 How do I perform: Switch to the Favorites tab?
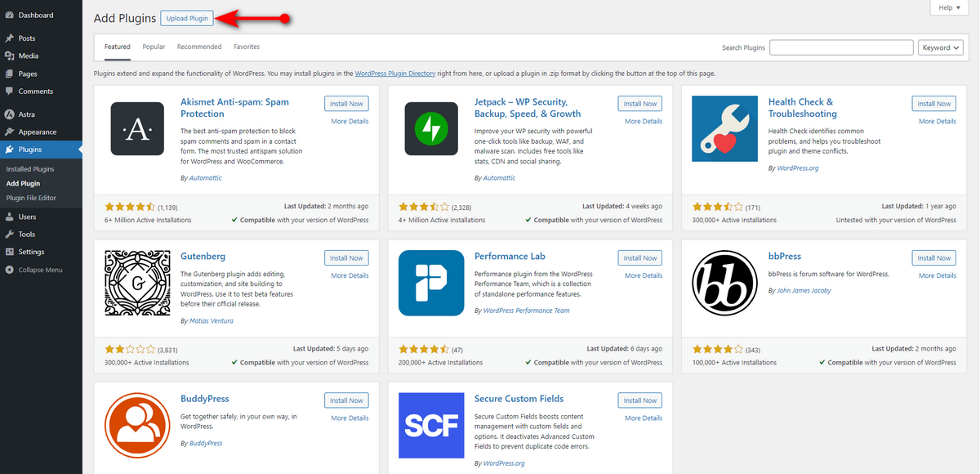click(x=247, y=47)
